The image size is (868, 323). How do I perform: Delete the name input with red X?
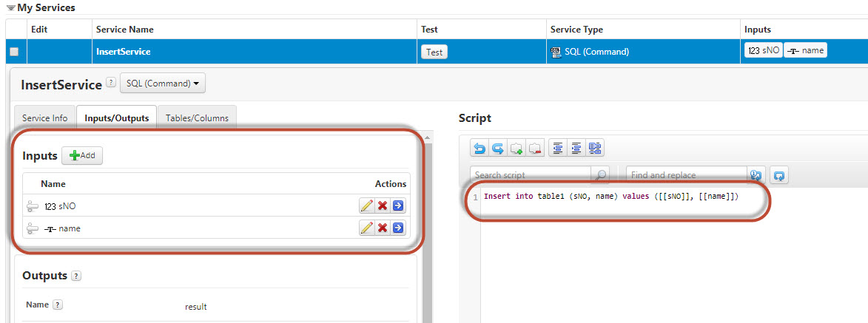[383, 228]
